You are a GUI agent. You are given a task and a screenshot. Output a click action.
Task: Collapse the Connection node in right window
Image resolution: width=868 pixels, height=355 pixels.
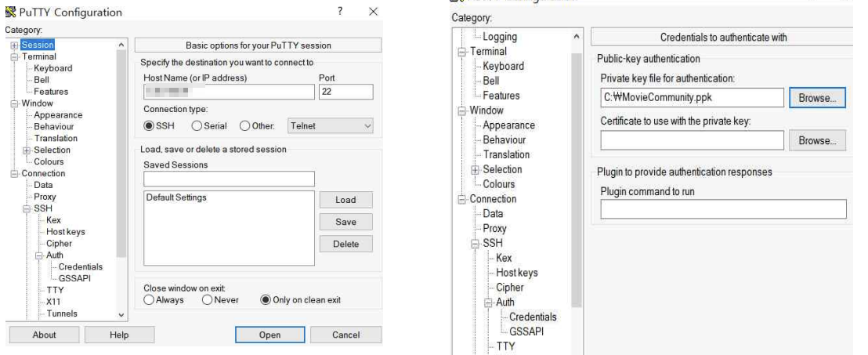461,199
